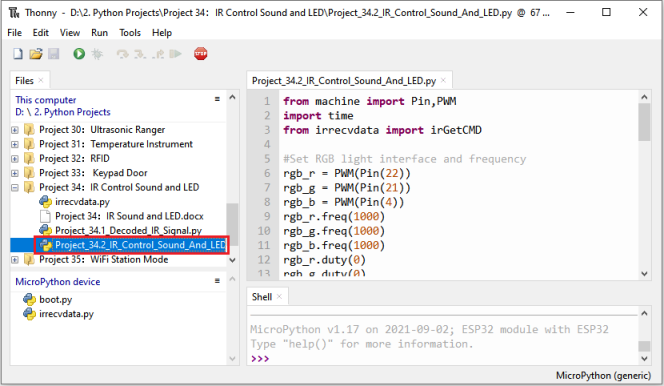This screenshot has height=386, width=664.
Task: Collapse Project 34: IR Control Sound and LED folder
Action: tap(15, 187)
